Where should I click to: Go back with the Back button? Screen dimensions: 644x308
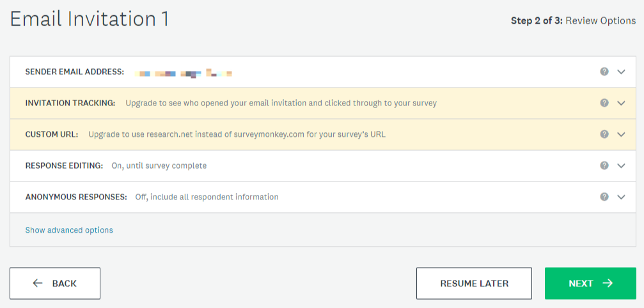point(55,283)
